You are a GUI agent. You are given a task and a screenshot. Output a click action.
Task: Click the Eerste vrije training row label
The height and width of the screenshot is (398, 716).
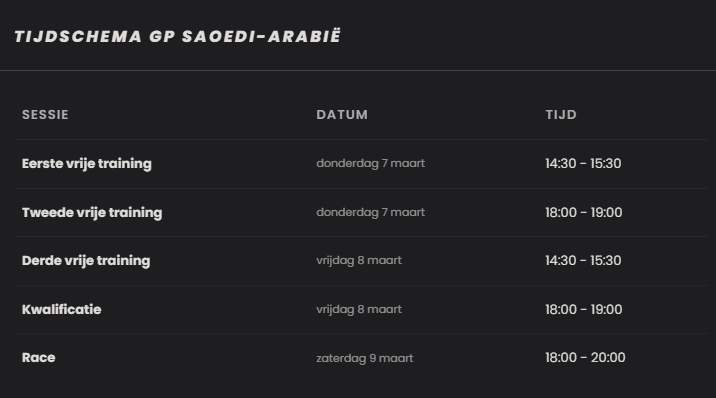(x=87, y=163)
